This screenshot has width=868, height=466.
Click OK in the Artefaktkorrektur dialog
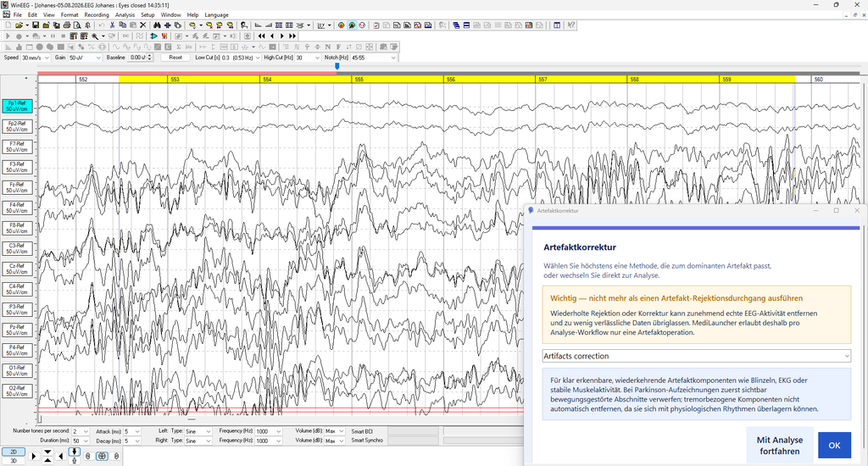[834, 445]
